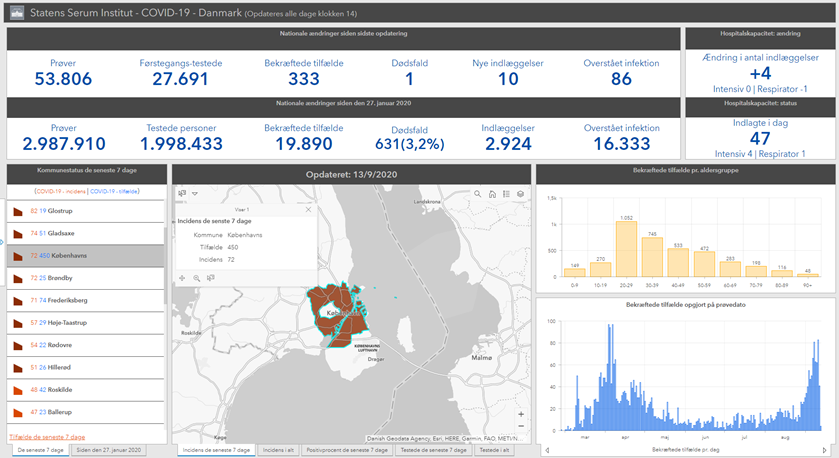
Task: Switch to Positivprocent de seneste 7 dage tab
Action: coord(347,451)
